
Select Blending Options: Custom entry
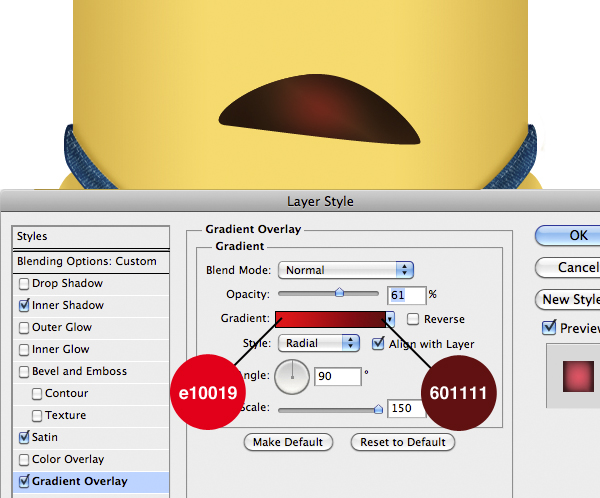[87, 262]
